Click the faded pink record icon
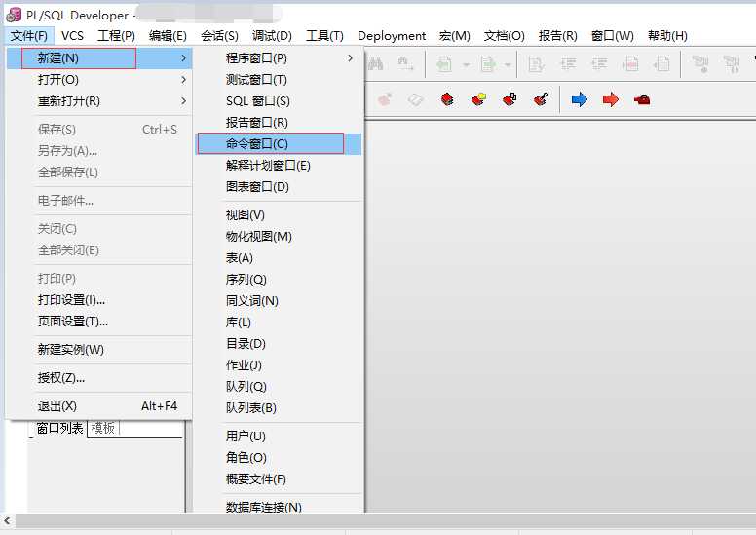 coord(385,99)
